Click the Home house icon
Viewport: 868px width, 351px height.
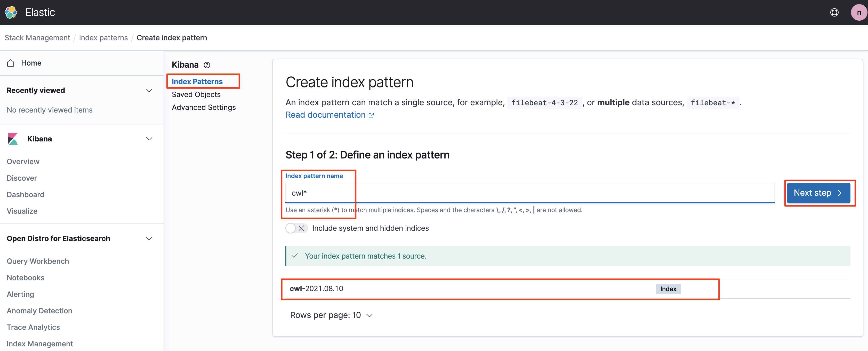(x=11, y=63)
